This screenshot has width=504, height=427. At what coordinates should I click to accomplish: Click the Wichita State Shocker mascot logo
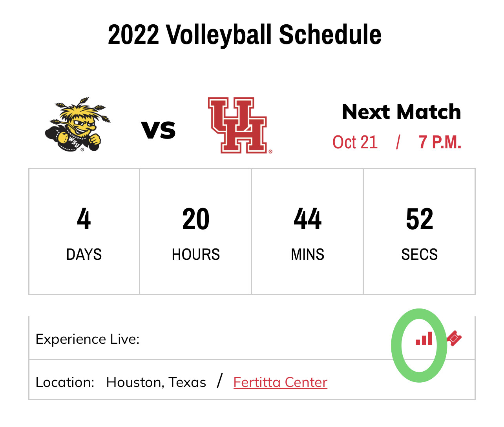tap(78, 125)
